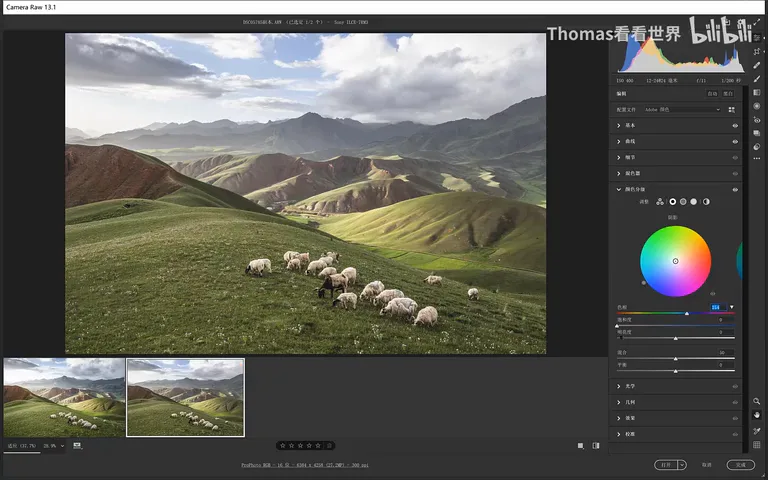Select the Crop and rotate tool
This screenshot has height=480, width=768.
pos(757,51)
